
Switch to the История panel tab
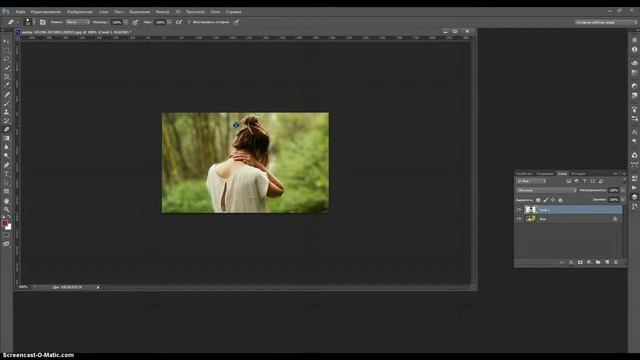[x=578, y=173]
